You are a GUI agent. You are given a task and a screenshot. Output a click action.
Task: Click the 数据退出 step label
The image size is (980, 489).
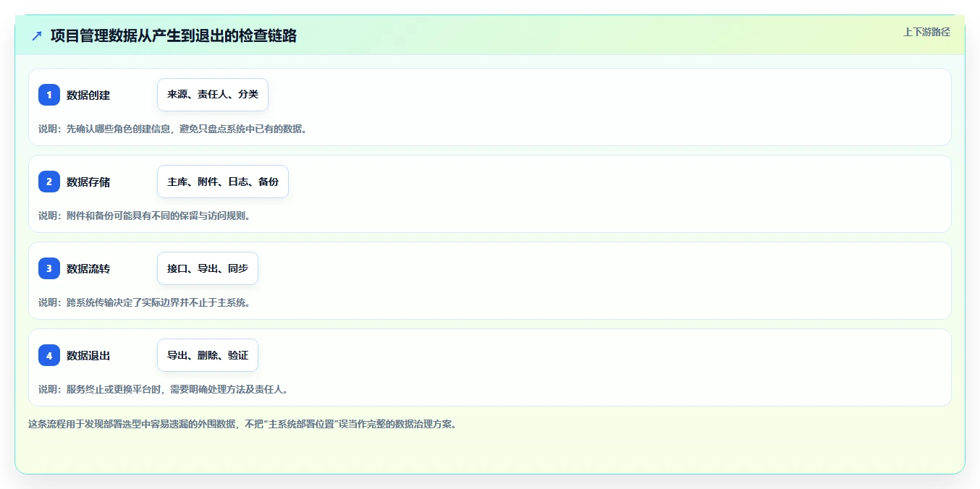[88, 355]
